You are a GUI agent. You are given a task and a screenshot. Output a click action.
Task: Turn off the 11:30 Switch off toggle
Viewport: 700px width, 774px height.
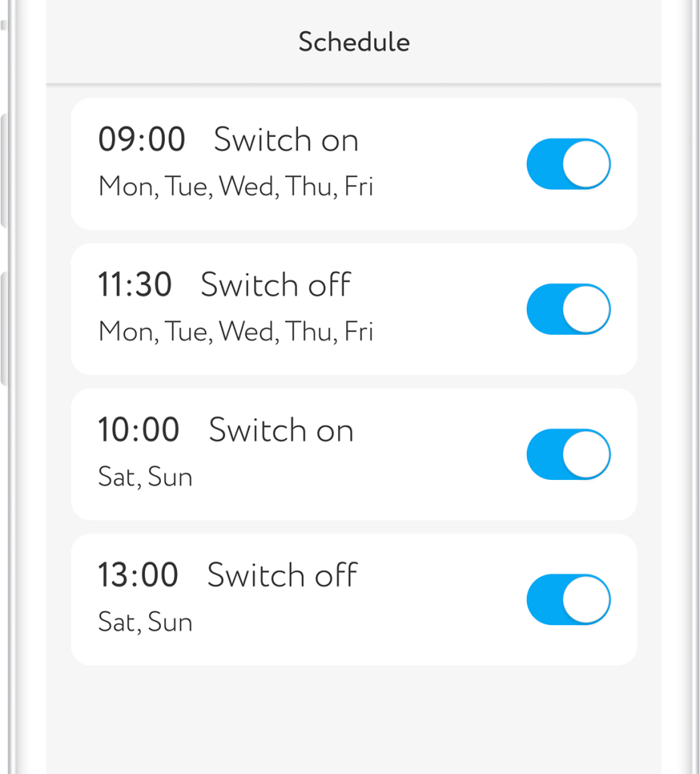click(x=568, y=309)
